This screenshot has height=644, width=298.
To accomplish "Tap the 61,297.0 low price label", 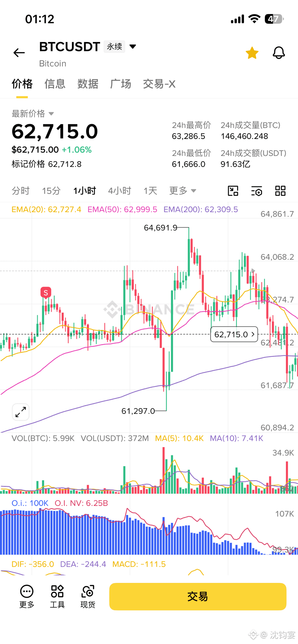I will click(x=138, y=411).
